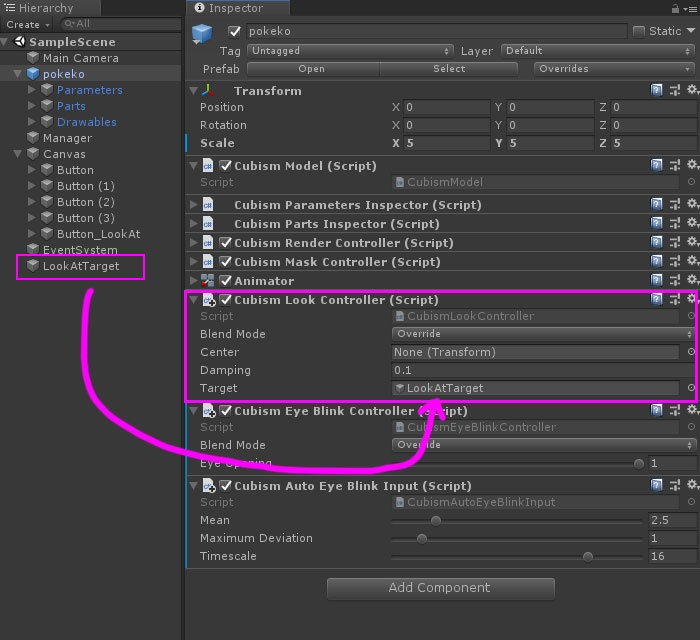700x640 pixels.
Task: Click object picker circle for Center field
Action: (x=691, y=352)
